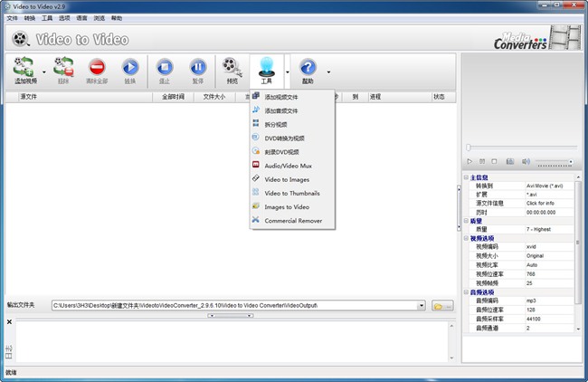Collapse the 视频选项 section
588x382 pixels.
coord(466,238)
